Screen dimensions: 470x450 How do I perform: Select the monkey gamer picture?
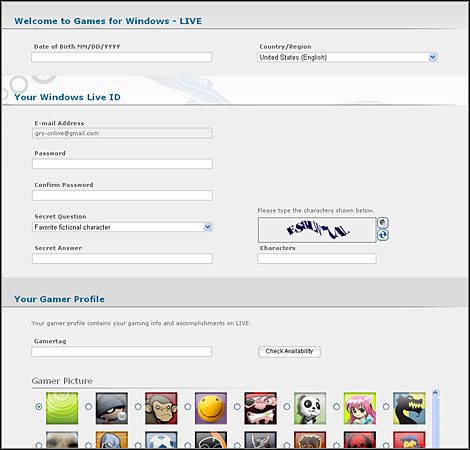click(x=161, y=408)
